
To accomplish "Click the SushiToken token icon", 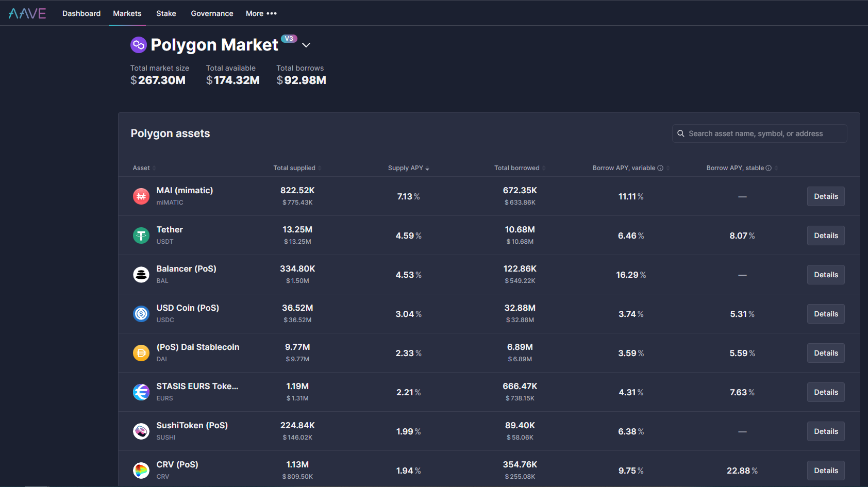I will (x=141, y=431).
